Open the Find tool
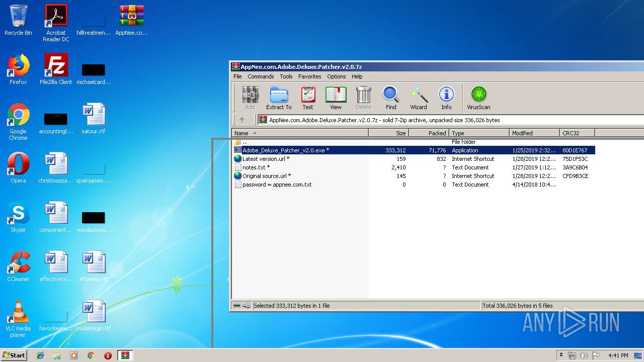This screenshot has height=362, width=644. (391, 98)
